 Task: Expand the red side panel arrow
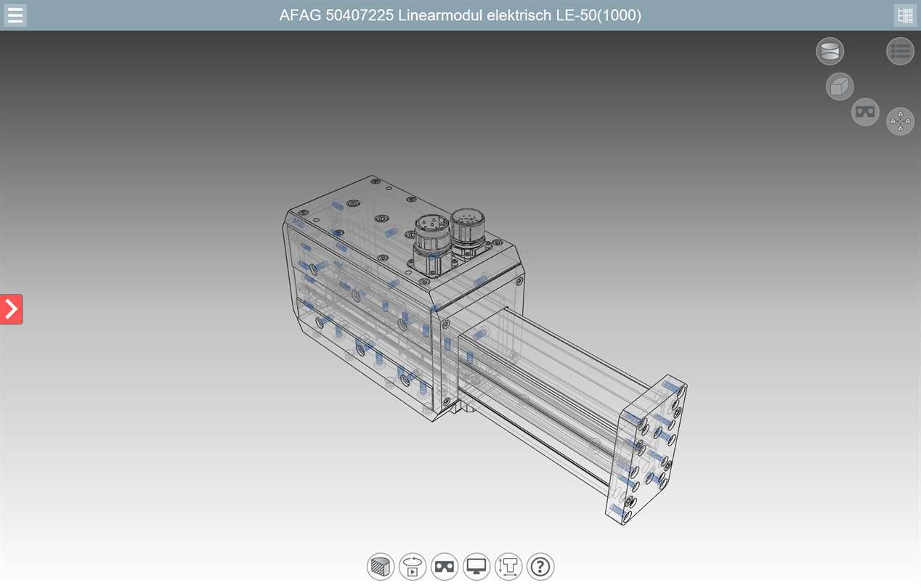click(12, 309)
